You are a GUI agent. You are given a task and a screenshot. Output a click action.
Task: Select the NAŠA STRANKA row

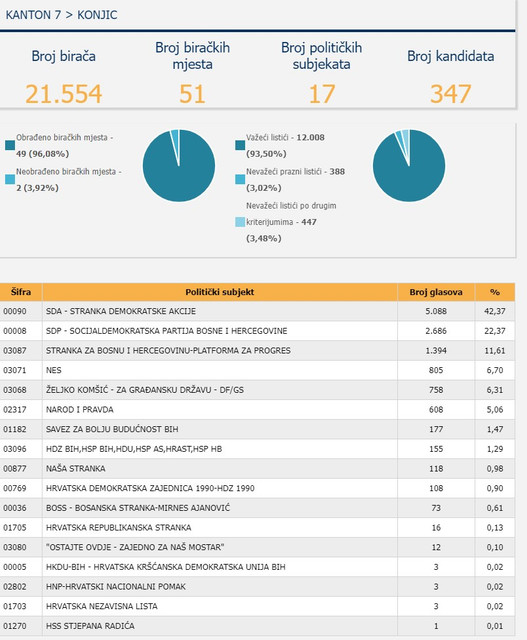click(x=257, y=469)
